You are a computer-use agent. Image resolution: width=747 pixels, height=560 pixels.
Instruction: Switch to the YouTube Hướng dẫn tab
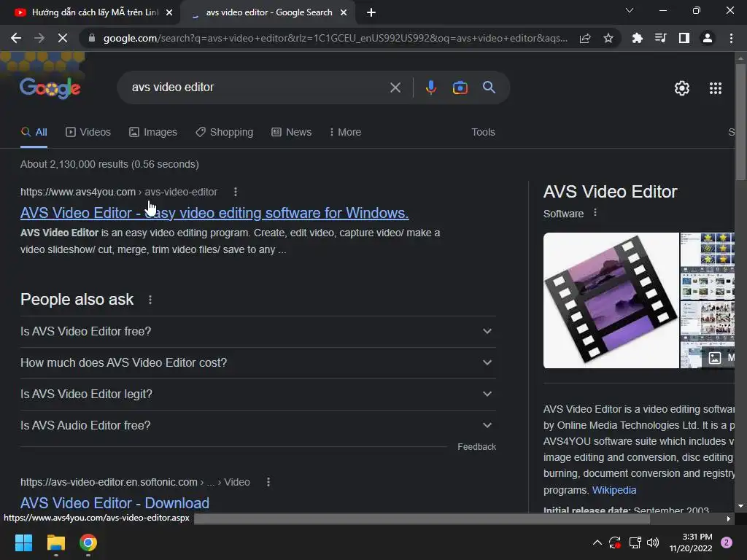pyautogui.click(x=88, y=12)
